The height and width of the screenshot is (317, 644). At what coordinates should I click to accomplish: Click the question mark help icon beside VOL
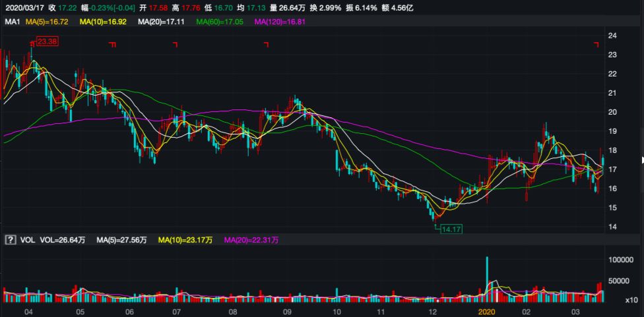10,241
